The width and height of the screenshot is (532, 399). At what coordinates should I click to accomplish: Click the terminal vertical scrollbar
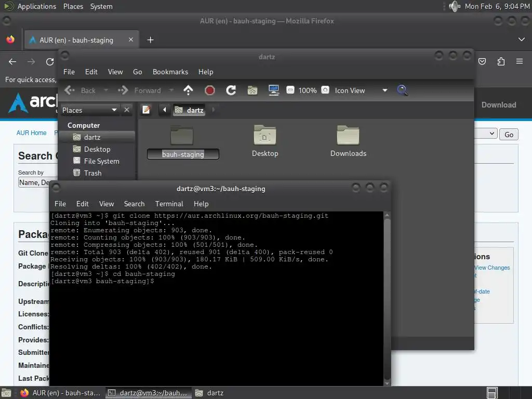click(x=387, y=299)
